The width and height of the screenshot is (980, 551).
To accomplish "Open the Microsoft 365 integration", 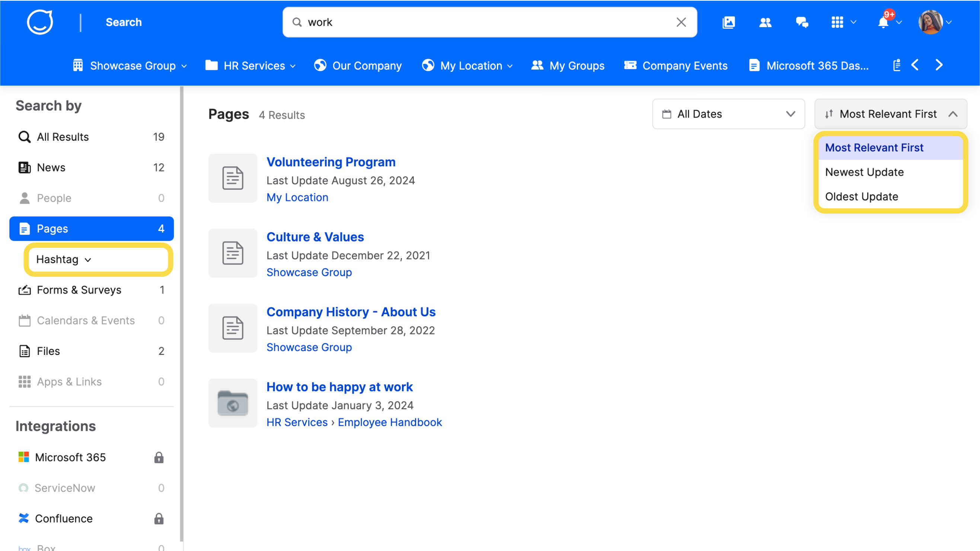I will point(91,457).
